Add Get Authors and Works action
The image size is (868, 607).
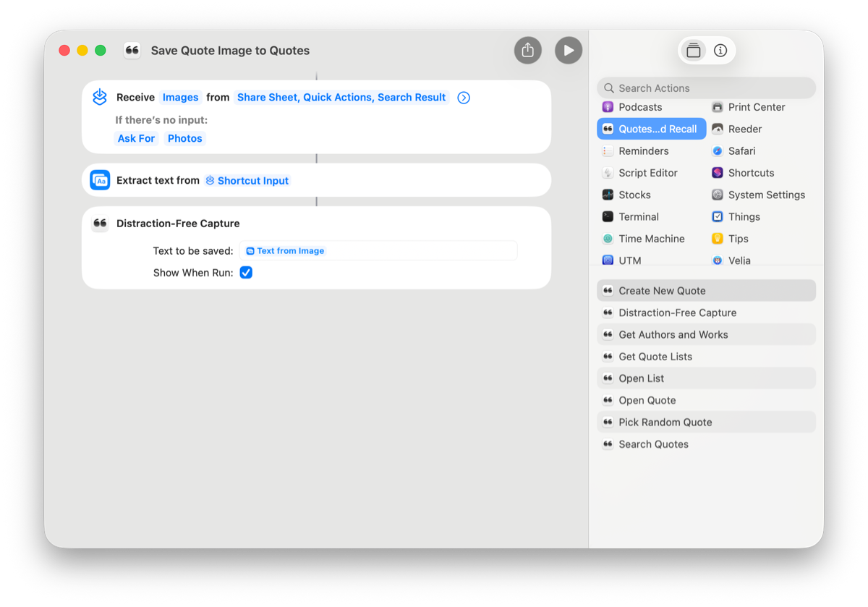[x=706, y=334]
